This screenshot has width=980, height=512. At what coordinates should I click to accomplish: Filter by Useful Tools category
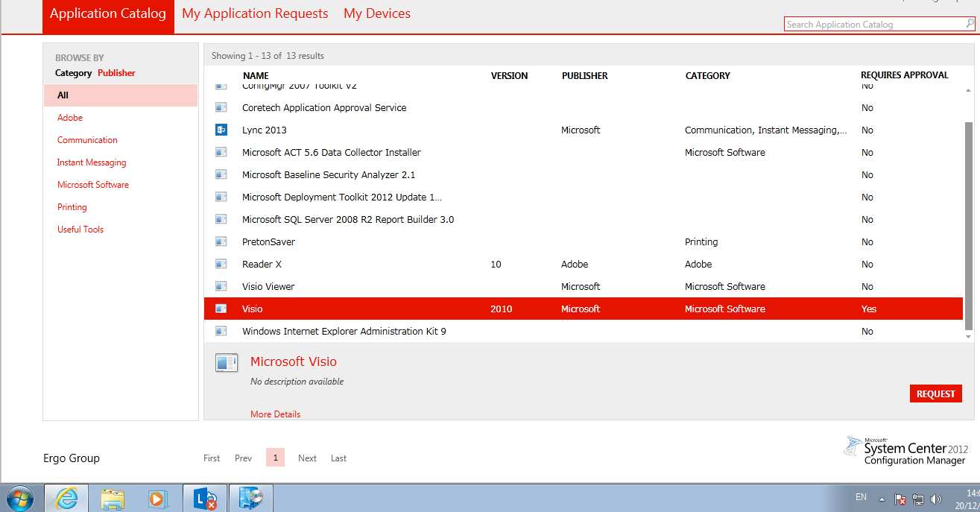pos(80,230)
